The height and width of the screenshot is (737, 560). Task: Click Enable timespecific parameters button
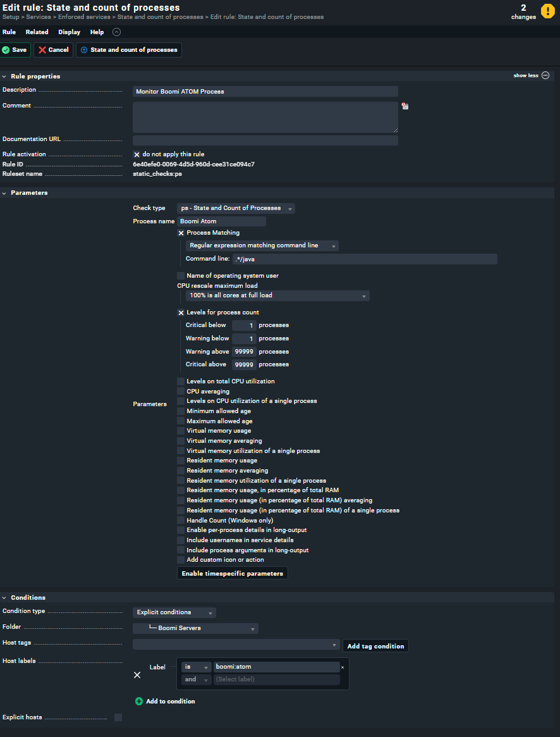tap(232, 574)
